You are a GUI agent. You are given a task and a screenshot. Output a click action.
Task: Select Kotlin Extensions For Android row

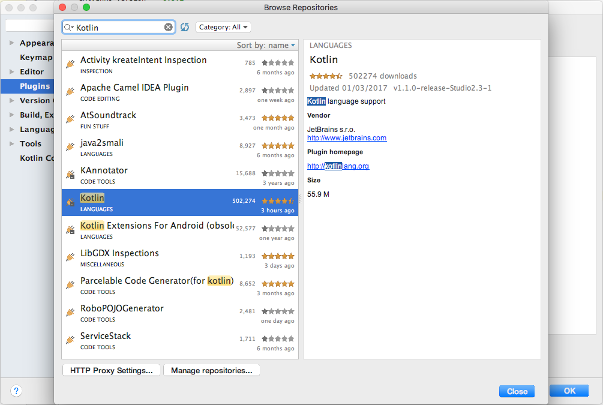tap(180, 230)
